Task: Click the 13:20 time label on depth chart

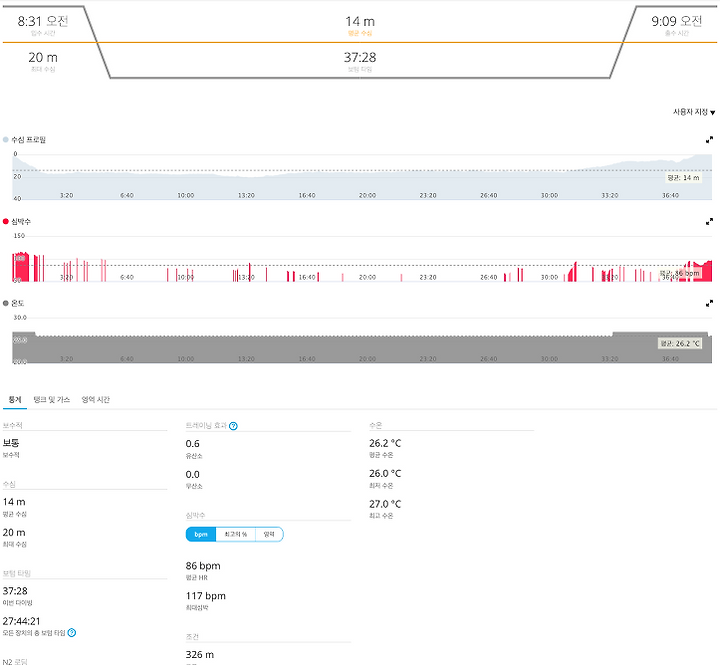Action: (246, 196)
